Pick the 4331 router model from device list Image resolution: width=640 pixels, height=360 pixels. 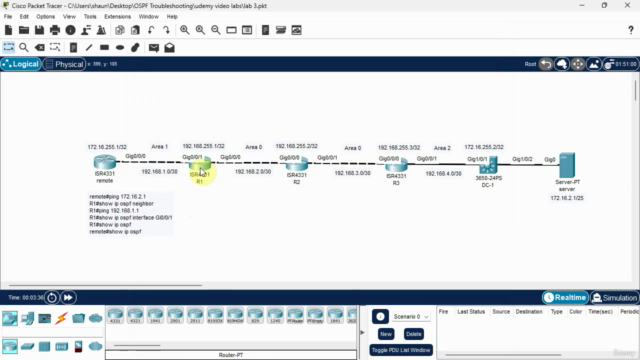click(116, 316)
